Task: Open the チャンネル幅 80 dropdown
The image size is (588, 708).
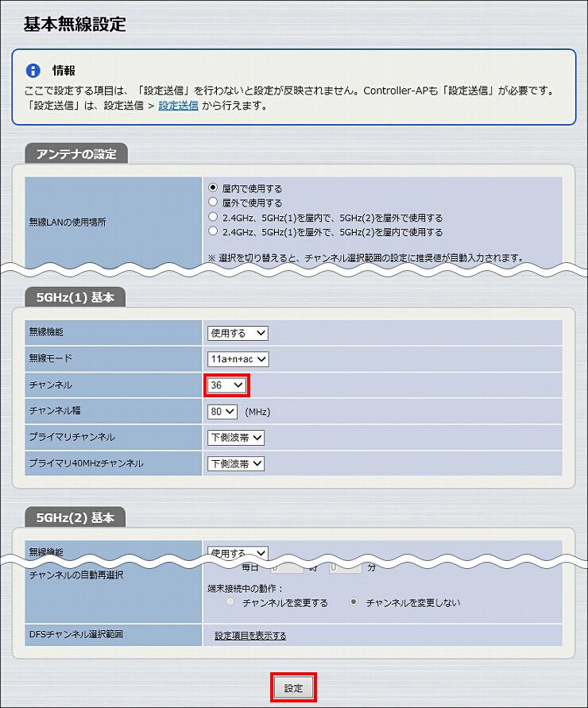Action: [222, 412]
